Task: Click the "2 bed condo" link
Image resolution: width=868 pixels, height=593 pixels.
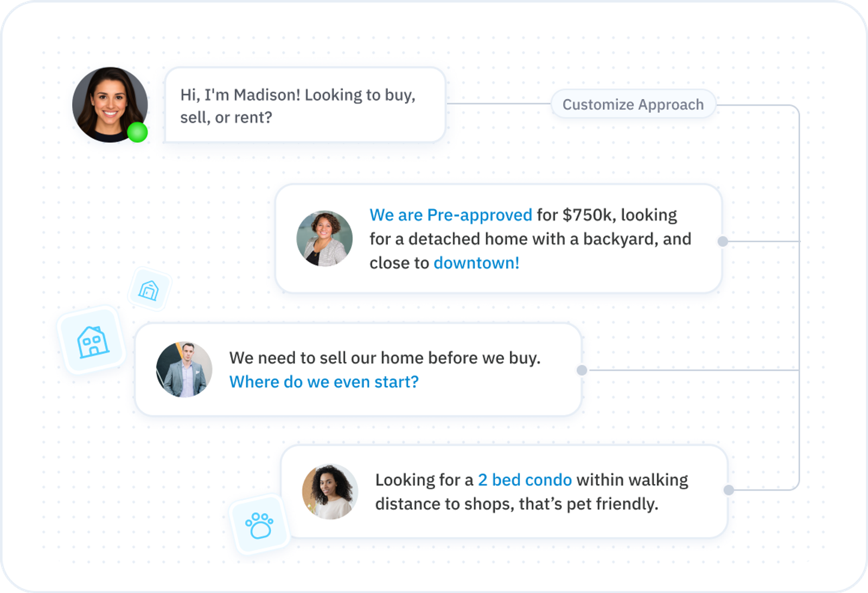Action: [x=525, y=480]
